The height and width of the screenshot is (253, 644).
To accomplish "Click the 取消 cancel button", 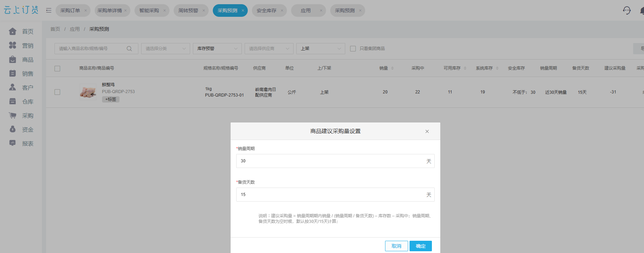I will [x=397, y=246].
